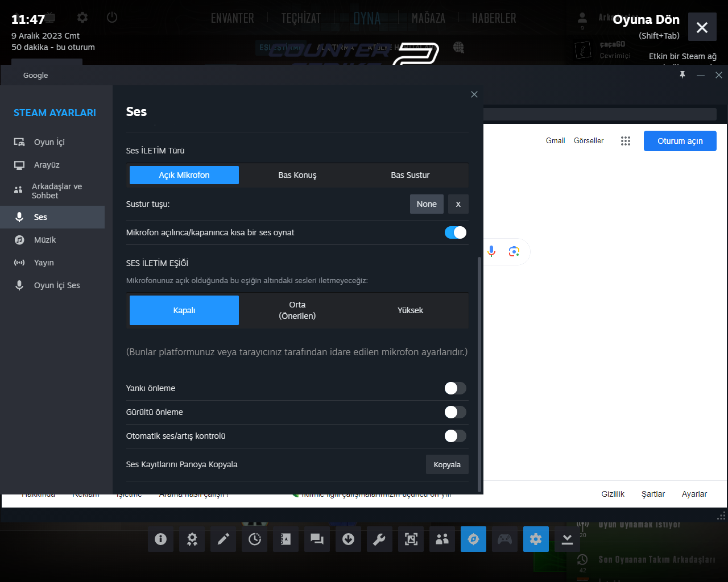Click gear icon in overlay top bar

point(82,17)
